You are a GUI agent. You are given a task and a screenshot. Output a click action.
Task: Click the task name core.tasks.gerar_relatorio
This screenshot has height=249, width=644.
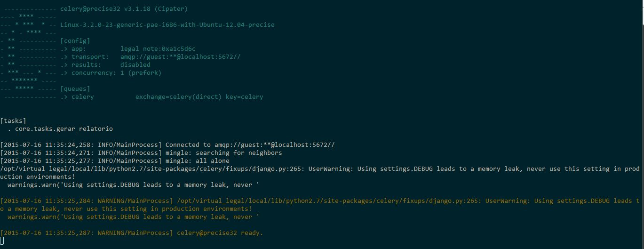click(x=64, y=129)
